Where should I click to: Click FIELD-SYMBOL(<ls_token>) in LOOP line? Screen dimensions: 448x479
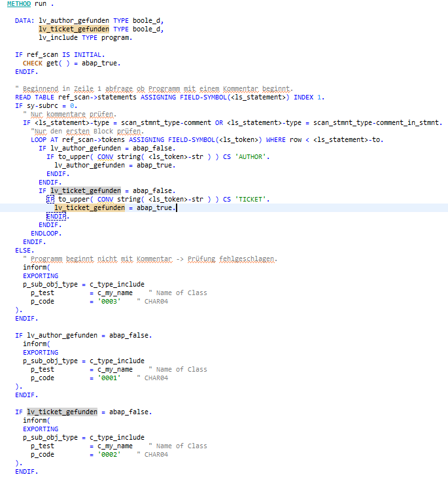pos(215,140)
